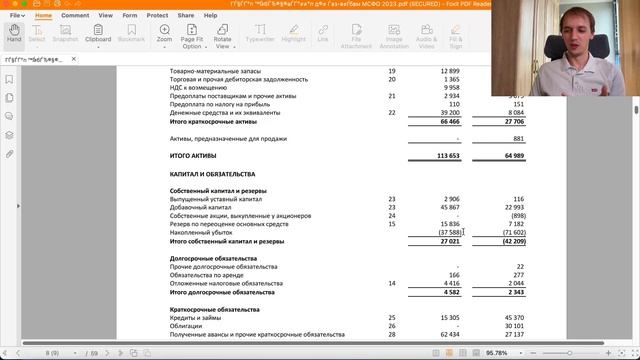Open the Comments side panel
640x360 pixels.
[9, 117]
